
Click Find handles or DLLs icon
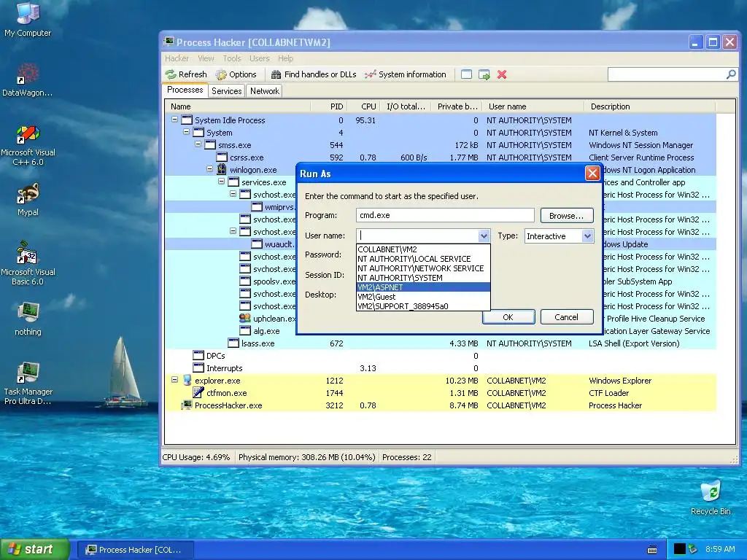[x=276, y=74]
